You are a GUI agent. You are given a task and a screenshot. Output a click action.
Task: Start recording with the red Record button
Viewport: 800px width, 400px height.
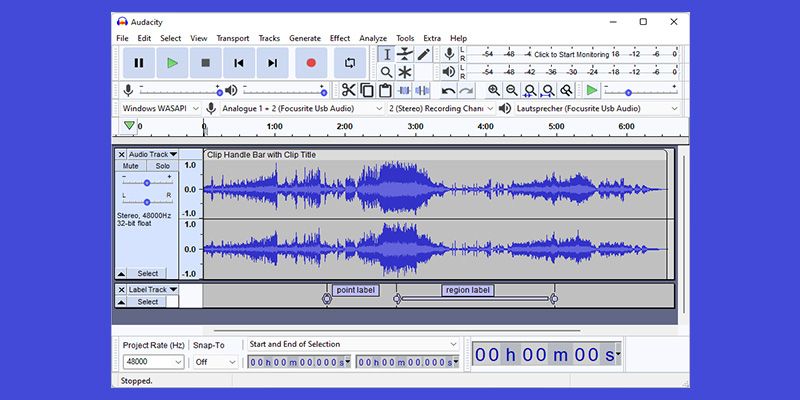tap(311, 63)
